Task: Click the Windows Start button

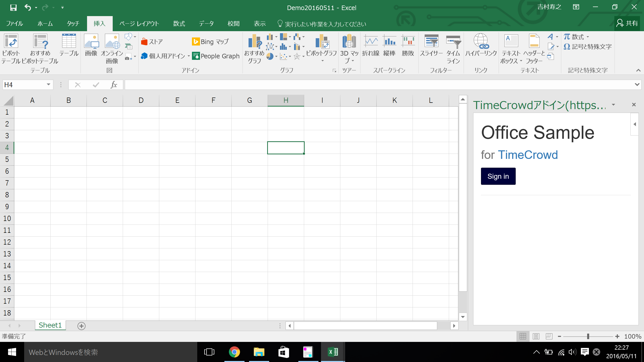Action: (x=12, y=352)
